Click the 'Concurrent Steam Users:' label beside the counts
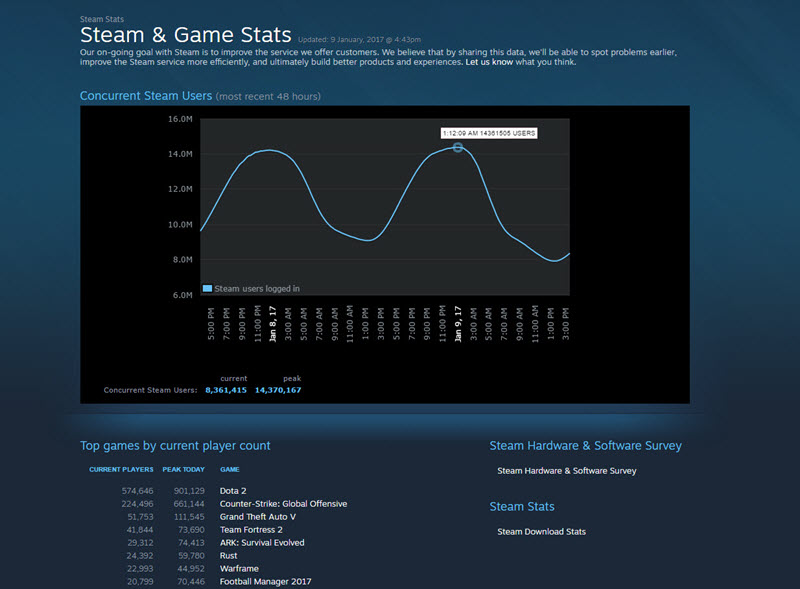Image resolution: width=800 pixels, height=589 pixels. pyautogui.click(x=151, y=390)
